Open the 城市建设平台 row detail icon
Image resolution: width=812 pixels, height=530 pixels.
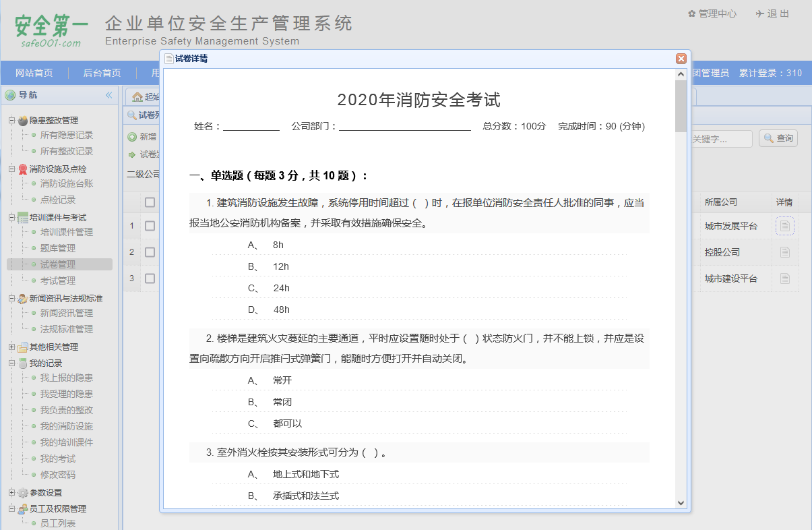click(784, 278)
